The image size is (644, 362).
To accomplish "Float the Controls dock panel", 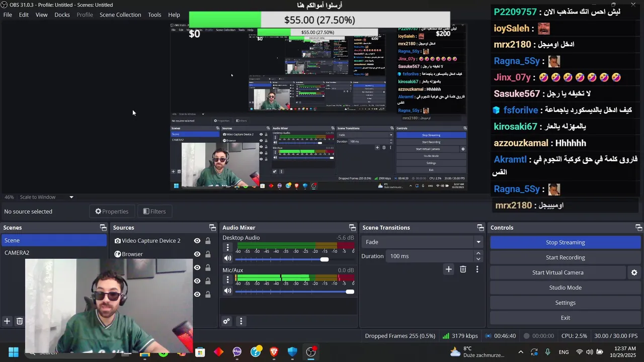I will [638, 228].
